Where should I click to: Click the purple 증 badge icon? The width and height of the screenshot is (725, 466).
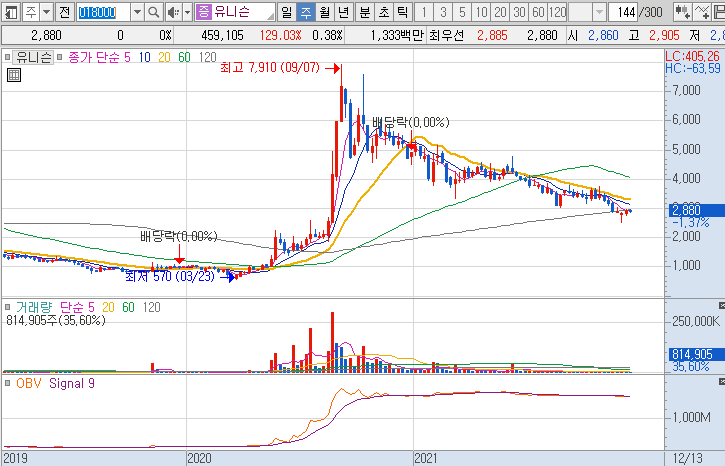tap(203, 12)
